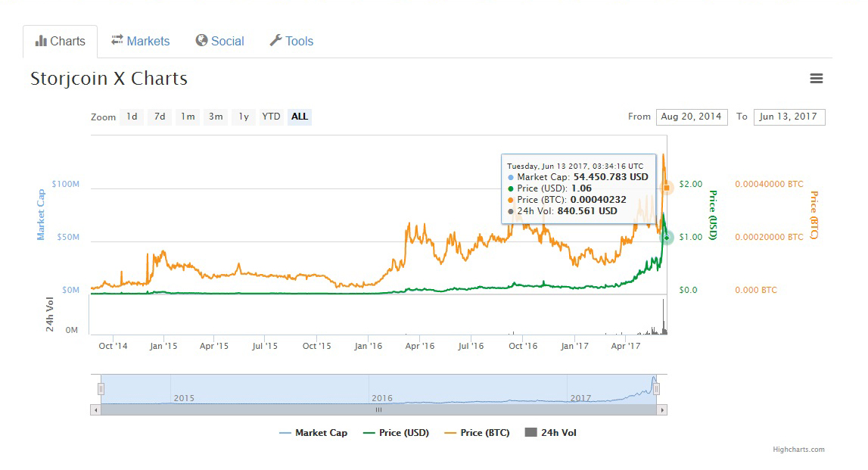Click the Apr '17 x-axis label

[x=626, y=346]
